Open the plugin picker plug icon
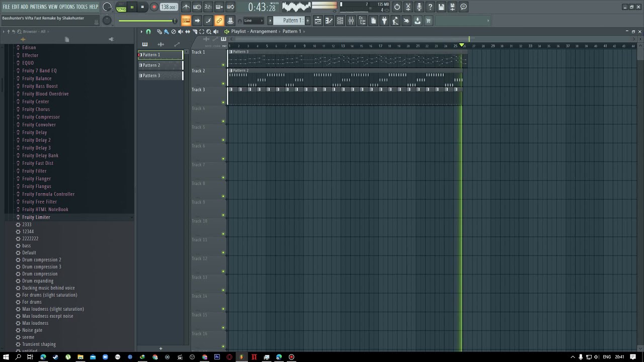Image resolution: width=644 pixels, height=362 pixels. pyautogui.click(x=384, y=21)
